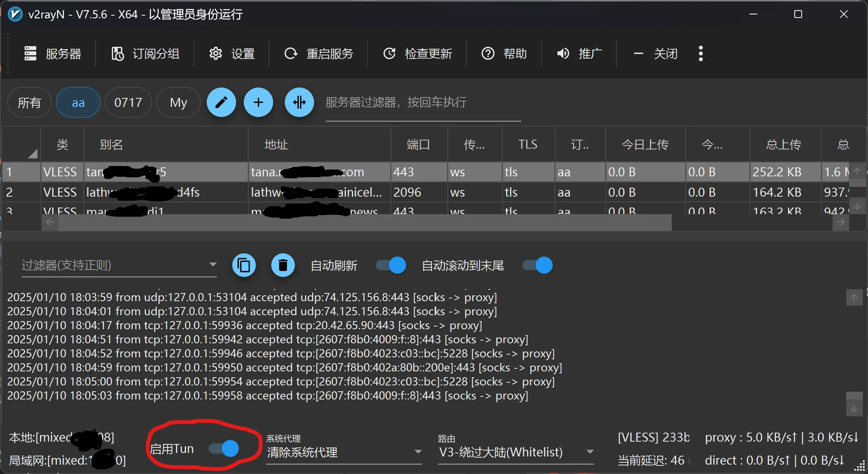This screenshot has width=868, height=474.
Task: Sort by the 别名 alias column header
Action: (x=166, y=145)
